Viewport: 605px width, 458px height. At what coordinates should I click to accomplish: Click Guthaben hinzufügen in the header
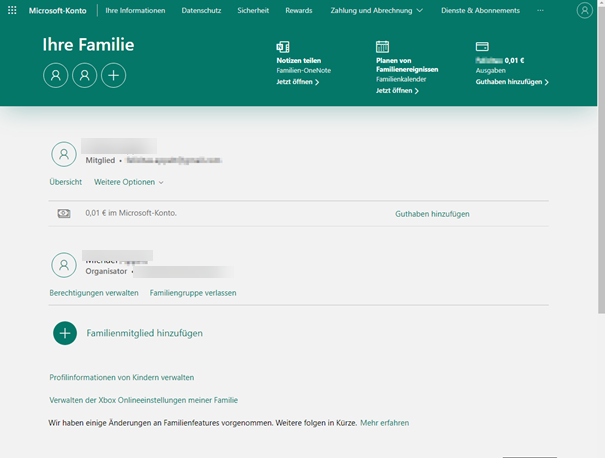(x=512, y=82)
